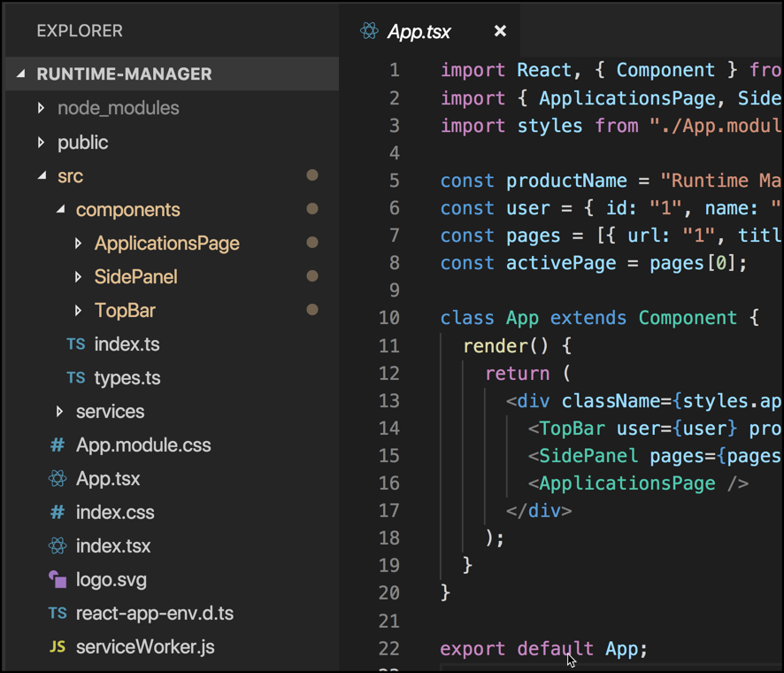Click the 'return' keyword on line 12
Screen dimensions: 784x673
pos(518,374)
